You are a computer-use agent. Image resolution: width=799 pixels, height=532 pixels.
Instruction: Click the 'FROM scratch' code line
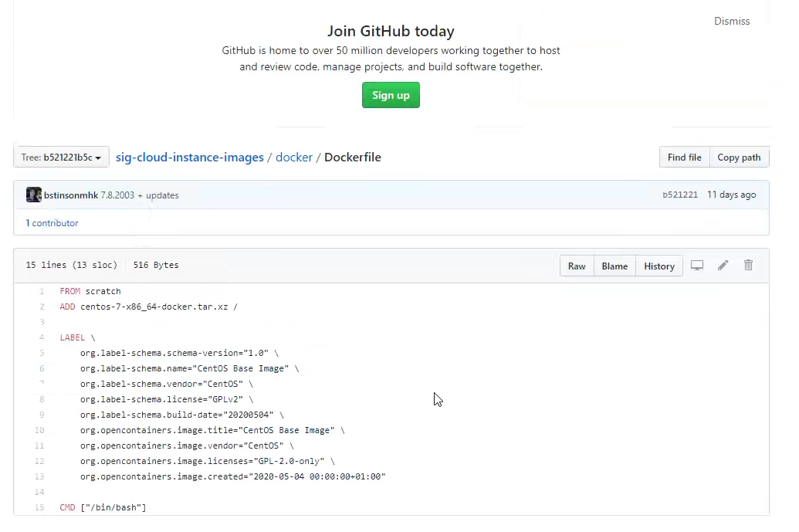90,291
